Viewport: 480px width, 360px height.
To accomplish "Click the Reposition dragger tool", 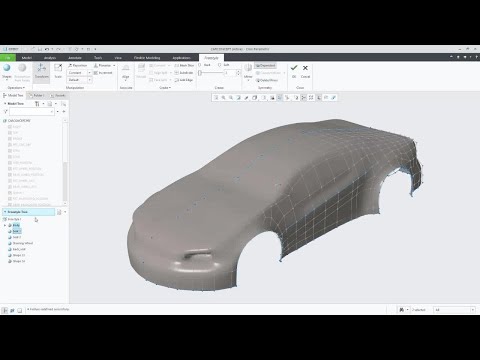I will [x=78, y=65].
